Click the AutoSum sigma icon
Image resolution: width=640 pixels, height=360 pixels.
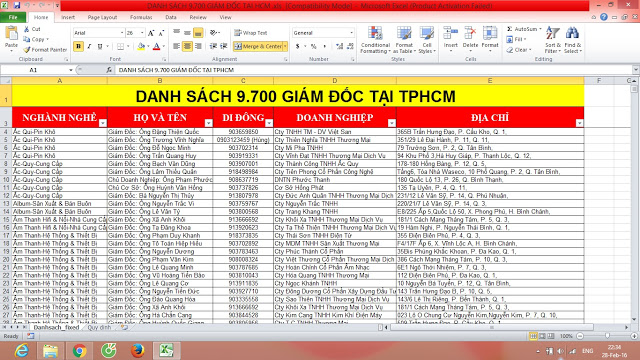(x=509, y=29)
